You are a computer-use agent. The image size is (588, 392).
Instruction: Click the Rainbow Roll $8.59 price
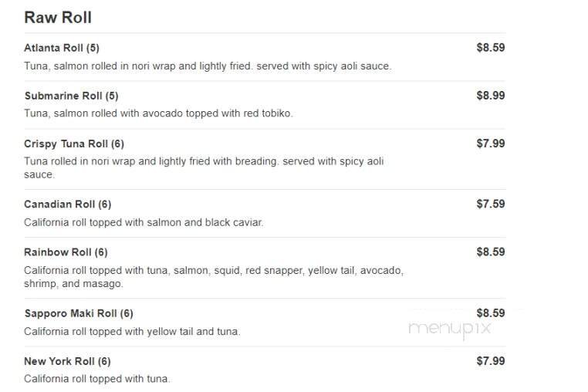click(x=490, y=252)
